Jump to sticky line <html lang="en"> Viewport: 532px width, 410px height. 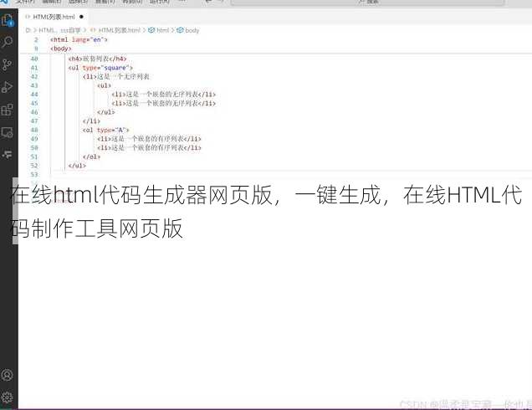[79, 39]
